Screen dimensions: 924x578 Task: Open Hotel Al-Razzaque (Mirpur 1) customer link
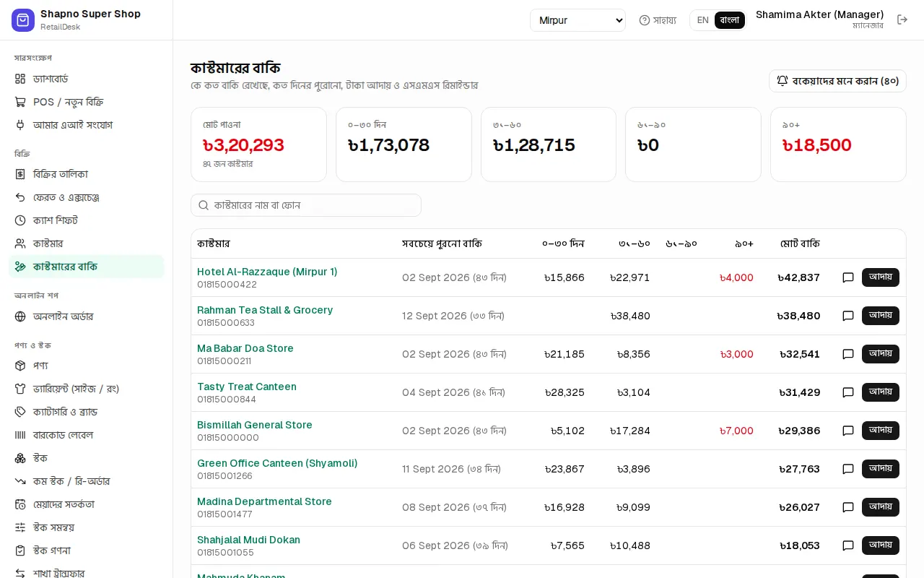(x=267, y=272)
